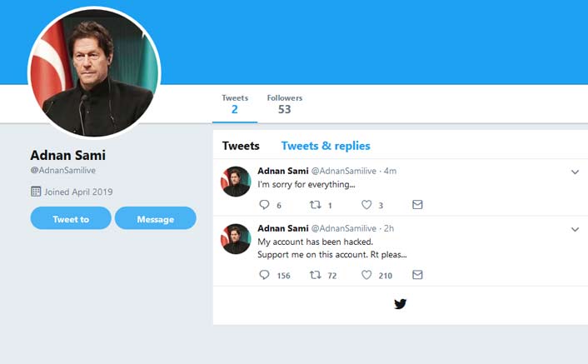588x364 pixels.
Task: Share the "account has been hacked" tweet by message
Action: [x=417, y=275]
